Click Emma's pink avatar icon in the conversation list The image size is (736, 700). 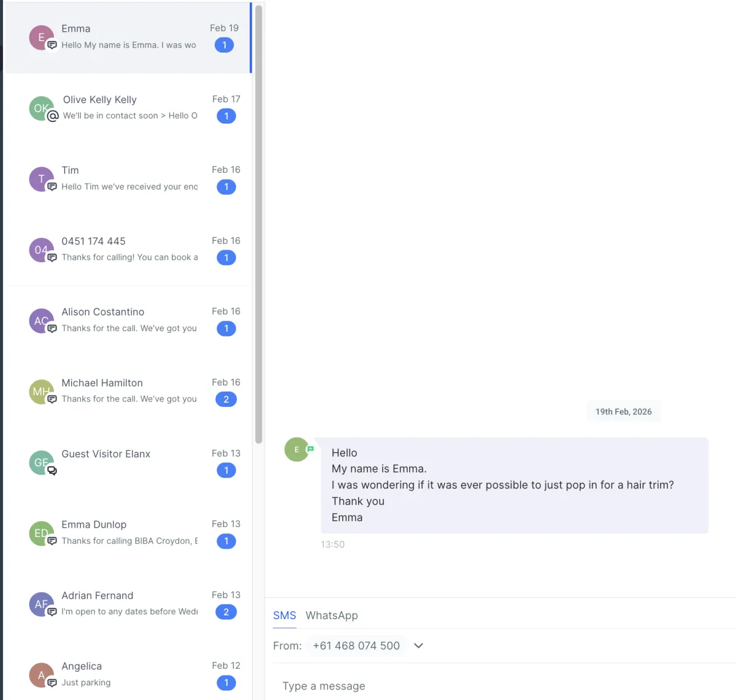point(41,37)
